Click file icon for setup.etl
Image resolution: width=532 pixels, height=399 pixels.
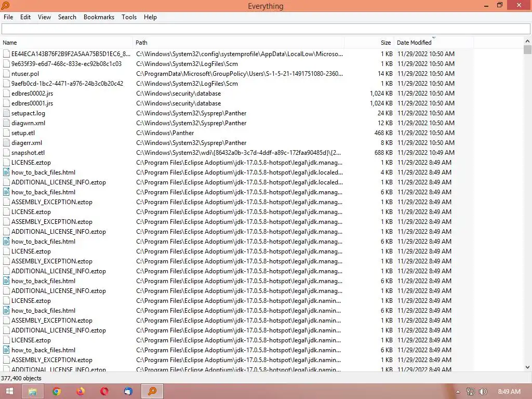[x=6, y=132]
